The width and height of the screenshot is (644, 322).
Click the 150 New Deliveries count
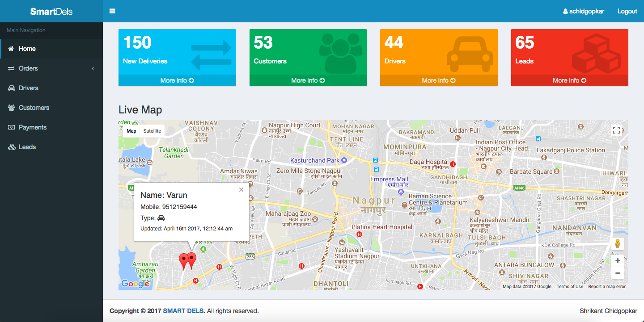(x=137, y=42)
